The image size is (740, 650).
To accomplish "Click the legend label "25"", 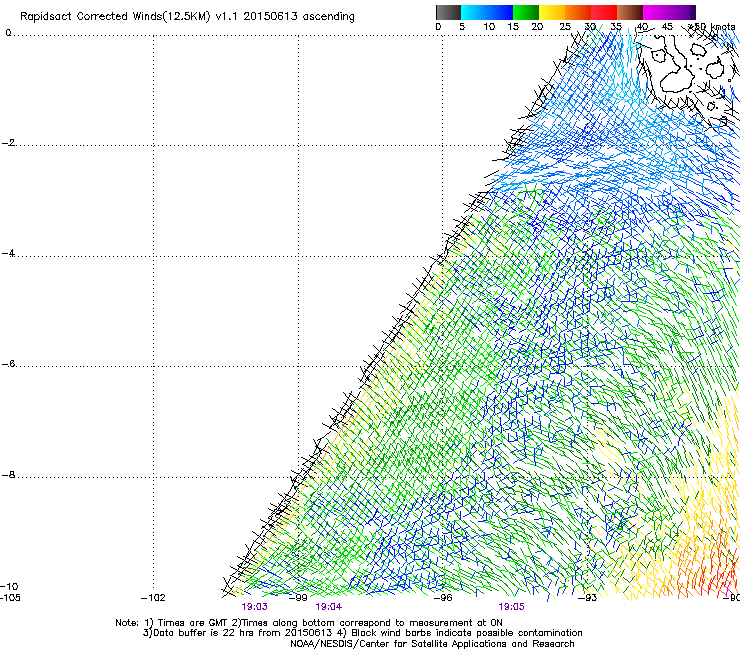I will click(x=565, y=27).
